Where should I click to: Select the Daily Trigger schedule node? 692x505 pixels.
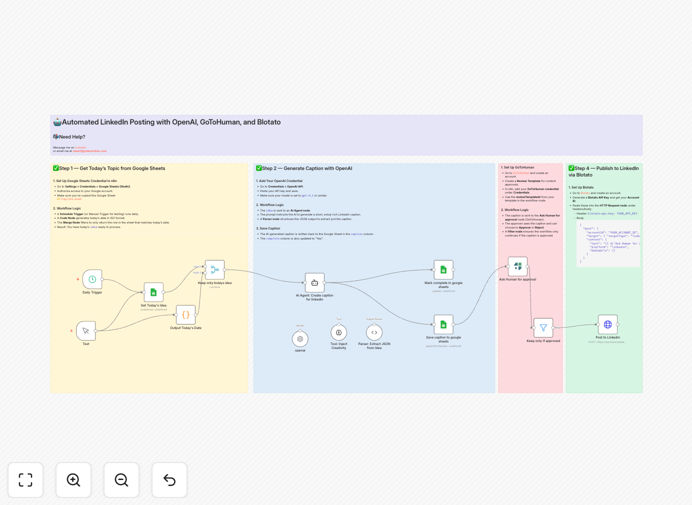[92, 279]
